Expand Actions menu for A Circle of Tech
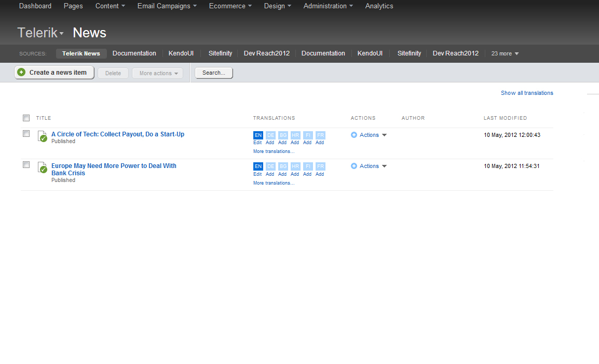Screen dimensions: 599x364 point(373,135)
